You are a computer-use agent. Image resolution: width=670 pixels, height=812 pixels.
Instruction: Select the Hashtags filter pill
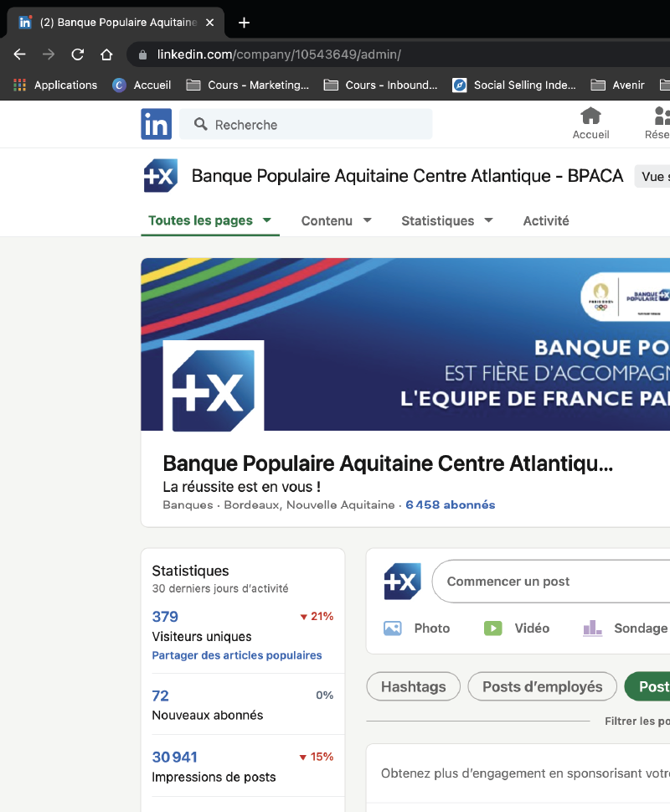click(x=413, y=686)
